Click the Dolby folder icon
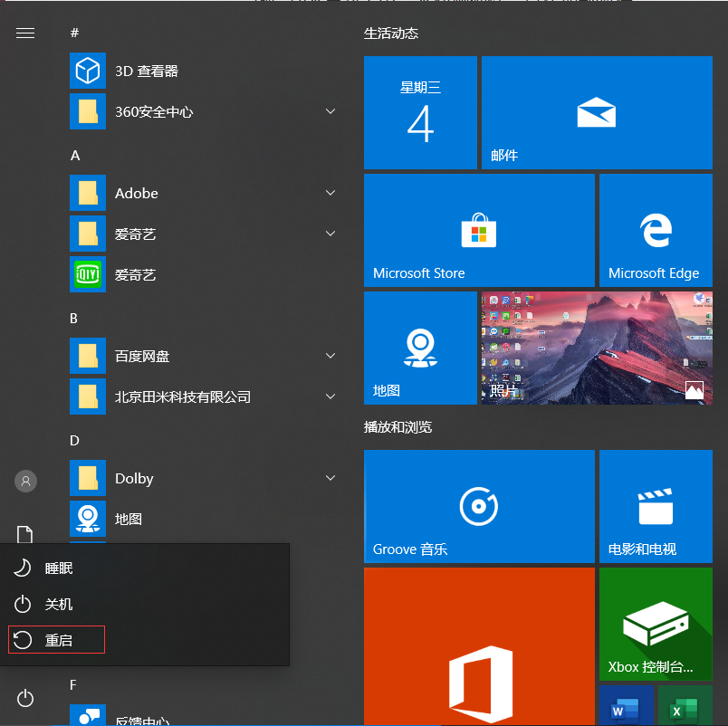This screenshot has height=726, width=728. point(88,478)
